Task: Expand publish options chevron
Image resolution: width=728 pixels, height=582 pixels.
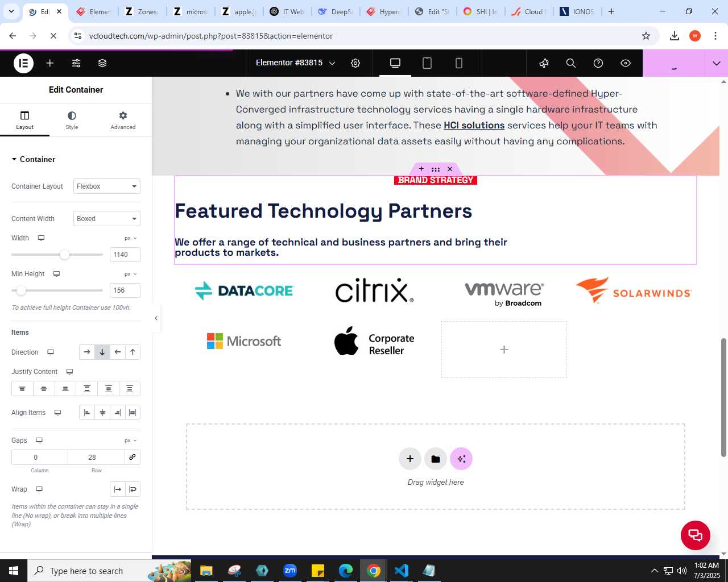Action: pos(717,63)
